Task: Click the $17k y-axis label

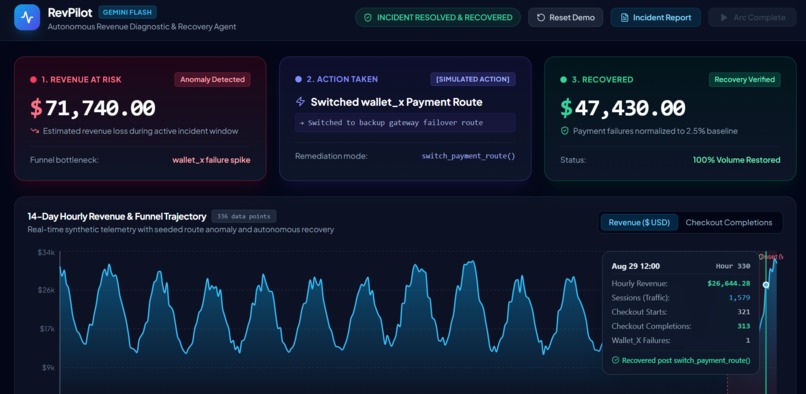Action: click(x=46, y=329)
